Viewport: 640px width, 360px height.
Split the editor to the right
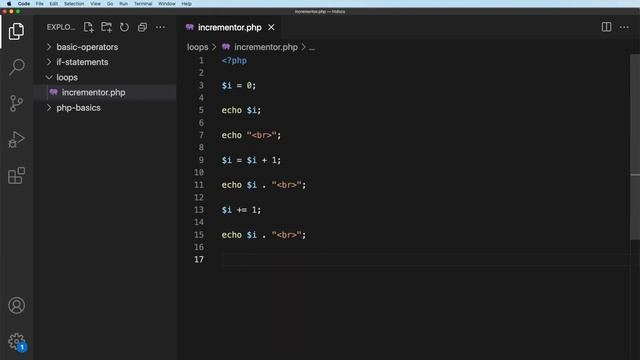coord(606,27)
